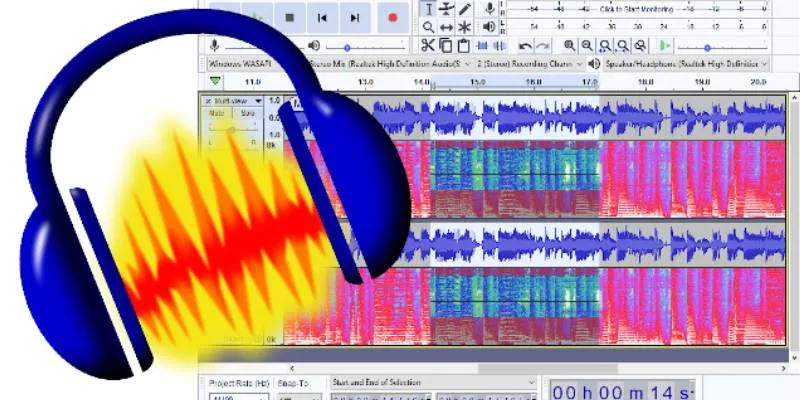Click the green timeline pin triangle
The height and width of the screenshot is (400, 800).
click(x=216, y=81)
